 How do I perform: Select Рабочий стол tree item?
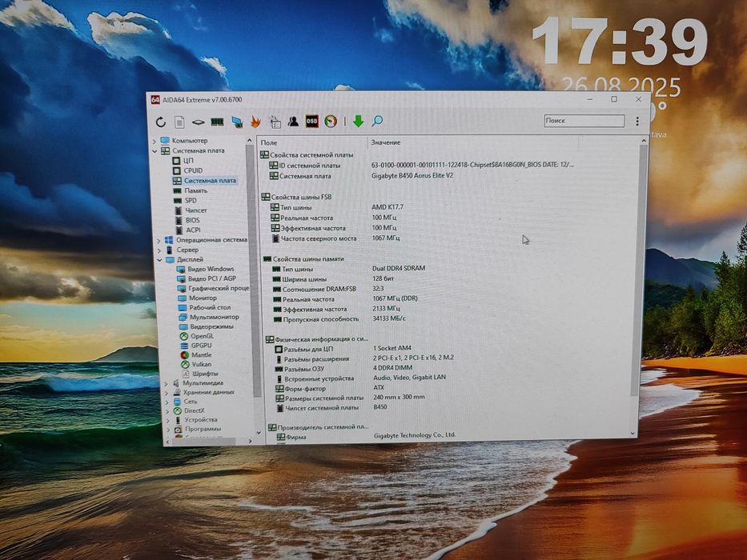coord(210,308)
